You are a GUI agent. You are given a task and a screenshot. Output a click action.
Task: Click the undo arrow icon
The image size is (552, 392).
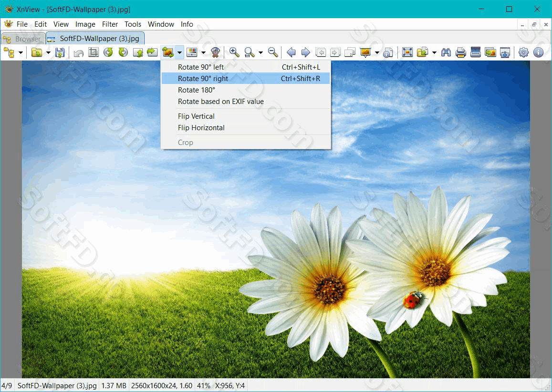[79, 53]
